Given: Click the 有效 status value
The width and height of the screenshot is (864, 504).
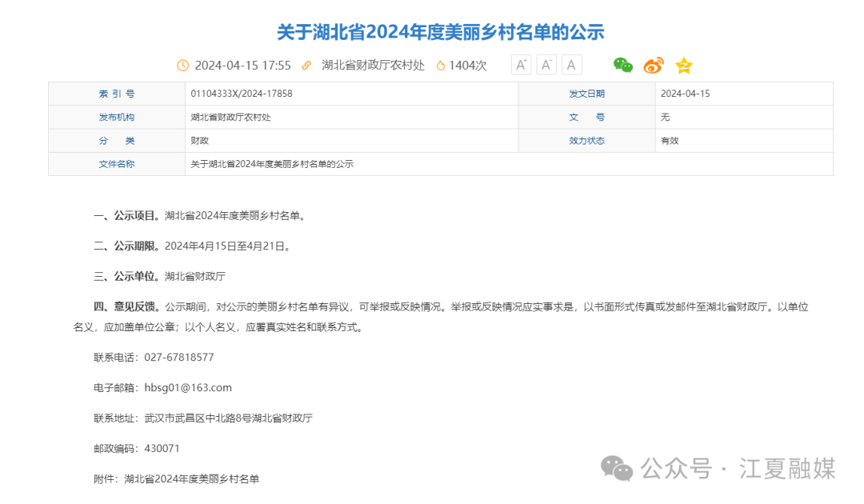Looking at the screenshot, I should 670,141.
